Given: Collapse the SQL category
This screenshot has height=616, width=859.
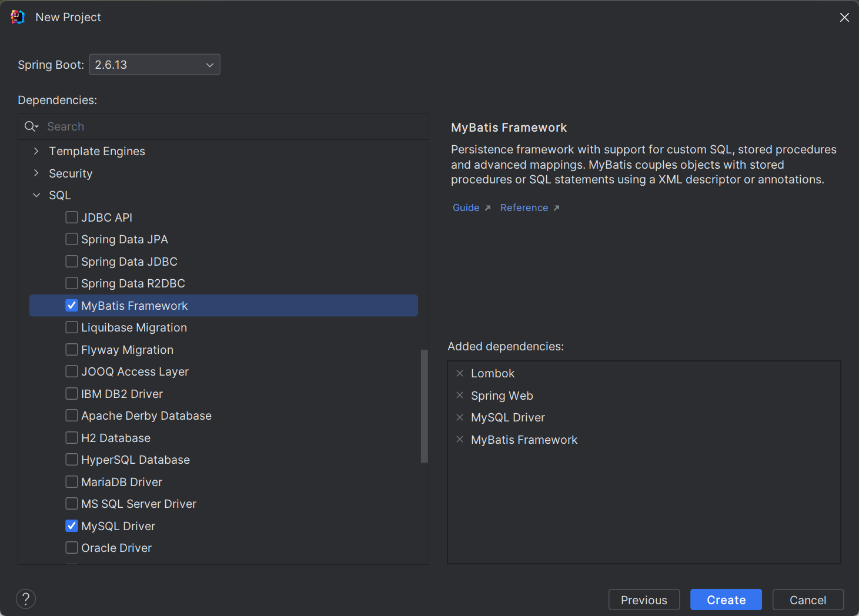Looking at the screenshot, I should tap(36, 195).
